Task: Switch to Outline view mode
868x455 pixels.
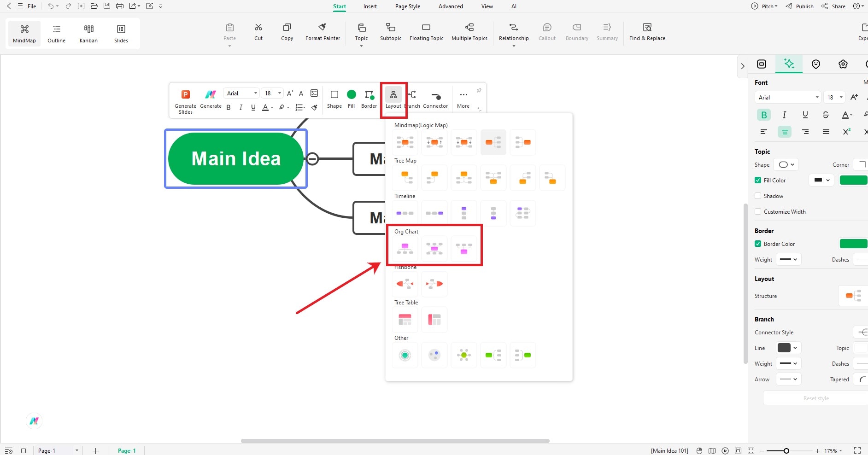Action: pyautogui.click(x=57, y=34)
